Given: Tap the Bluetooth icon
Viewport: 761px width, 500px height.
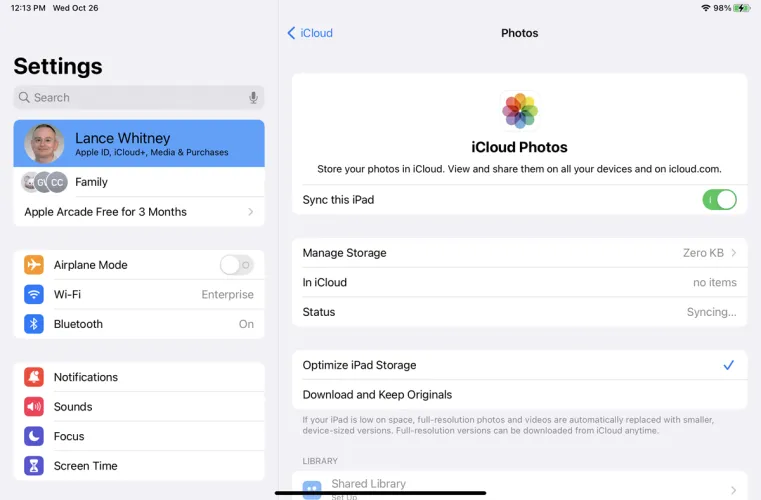Looking at the screenshot, I should pos(35,324).
